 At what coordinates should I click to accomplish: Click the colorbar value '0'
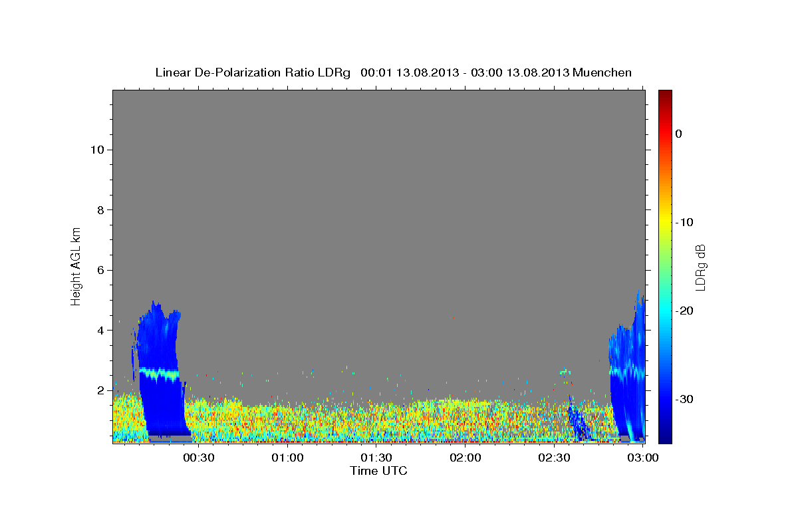679,134
